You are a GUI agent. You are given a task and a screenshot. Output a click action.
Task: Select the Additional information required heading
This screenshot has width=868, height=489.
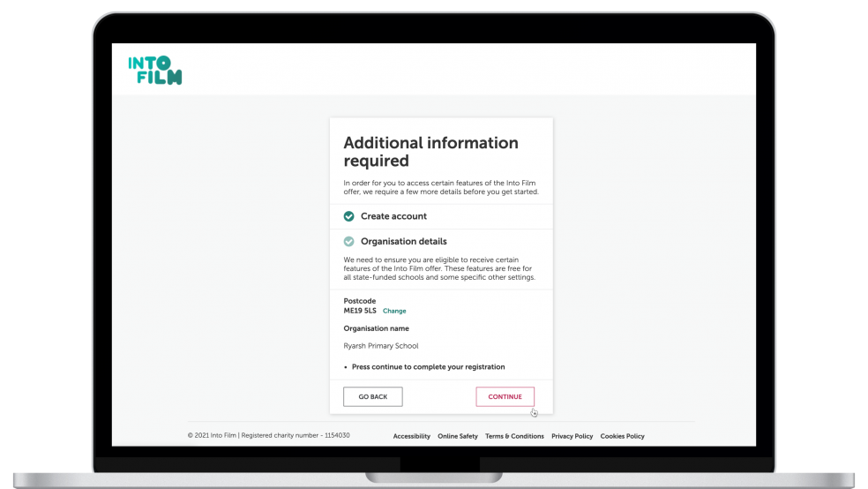coord(430,151)
